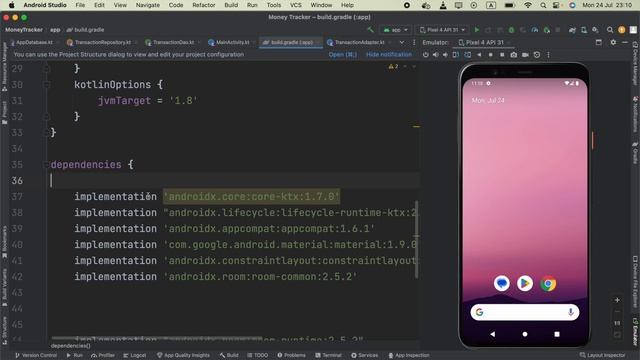Click the emulator power button icon
Viewport: 640px width, 360px height.
click(426, 55)
